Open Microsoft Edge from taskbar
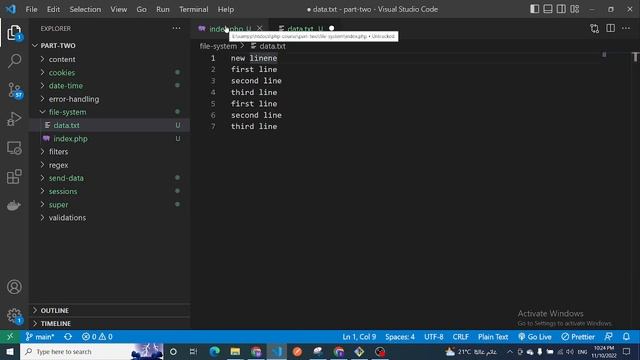 pyautogui.click(x=214, y=351)
